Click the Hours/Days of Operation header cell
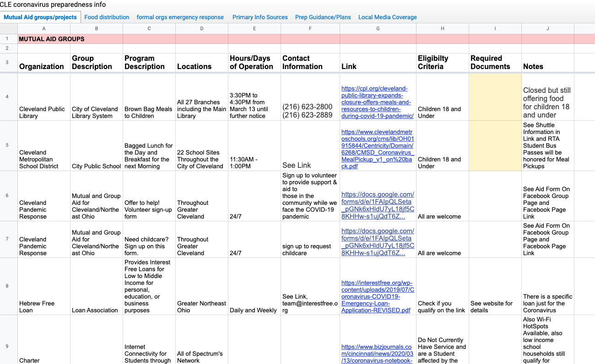Image resolution: width=595 pixels, height=364 pixels. coord(254,63)
